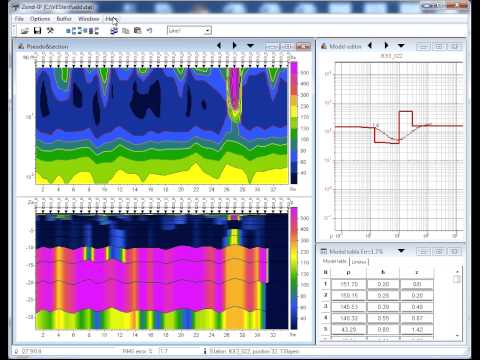The width and height of the screenshot is (480, 360).
Task: Switch to the Limits tab
Action: [x=359, y=262]
